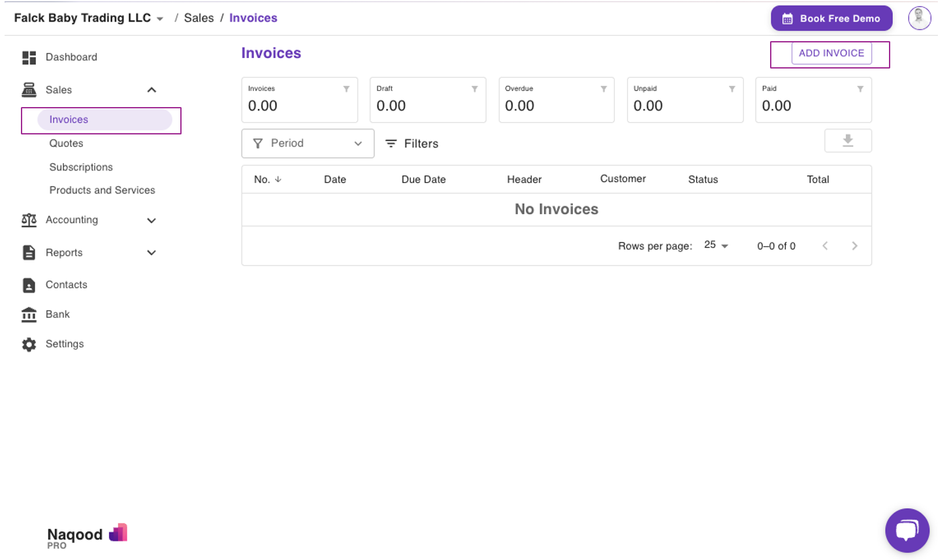
Task: Click the ADD INVOICE button
Action: point(831,54)
